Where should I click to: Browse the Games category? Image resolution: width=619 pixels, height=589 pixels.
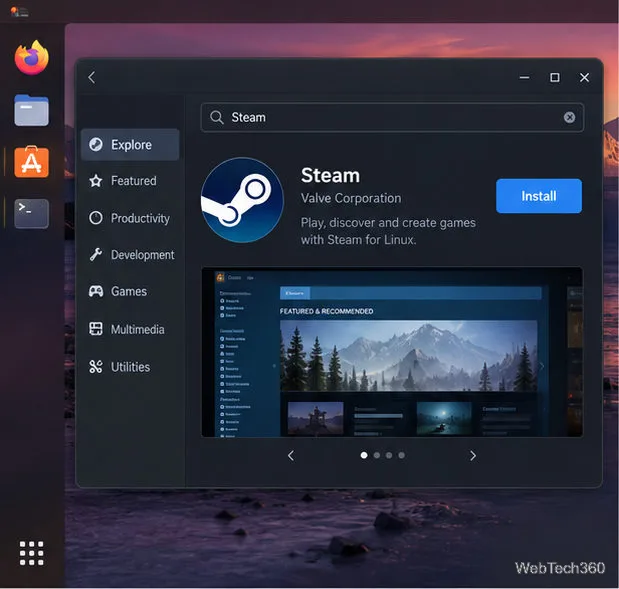[x=130, y=291]
